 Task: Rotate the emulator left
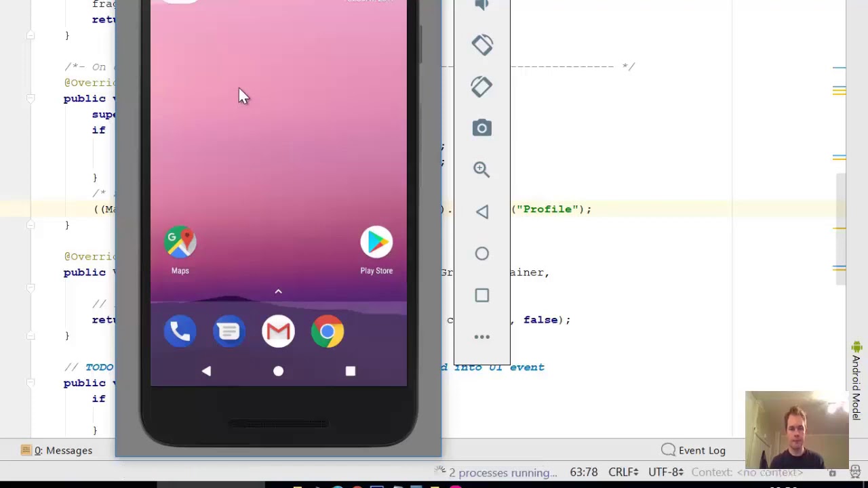(482, 45)
